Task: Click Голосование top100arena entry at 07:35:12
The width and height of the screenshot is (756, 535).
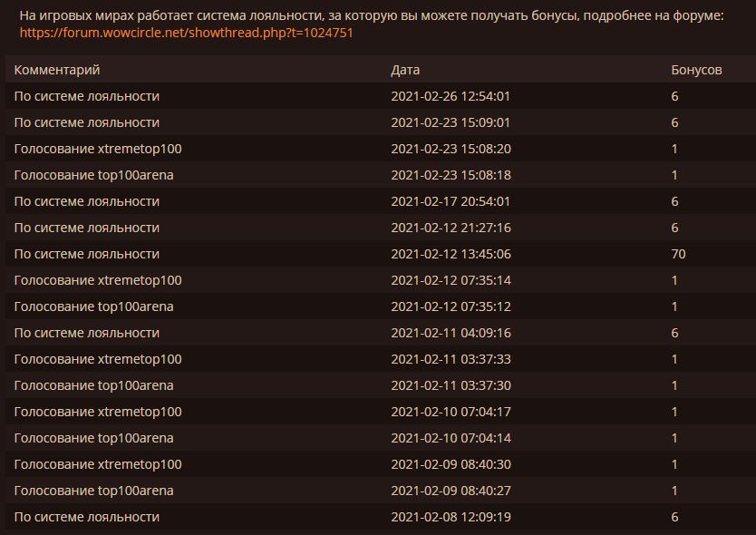Action: pos(93,306)
